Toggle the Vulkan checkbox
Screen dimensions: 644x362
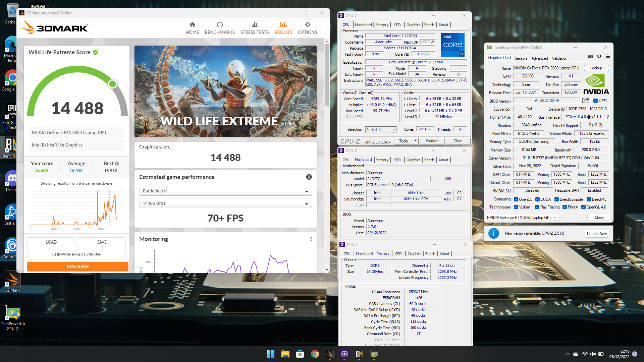coord(516,207)
